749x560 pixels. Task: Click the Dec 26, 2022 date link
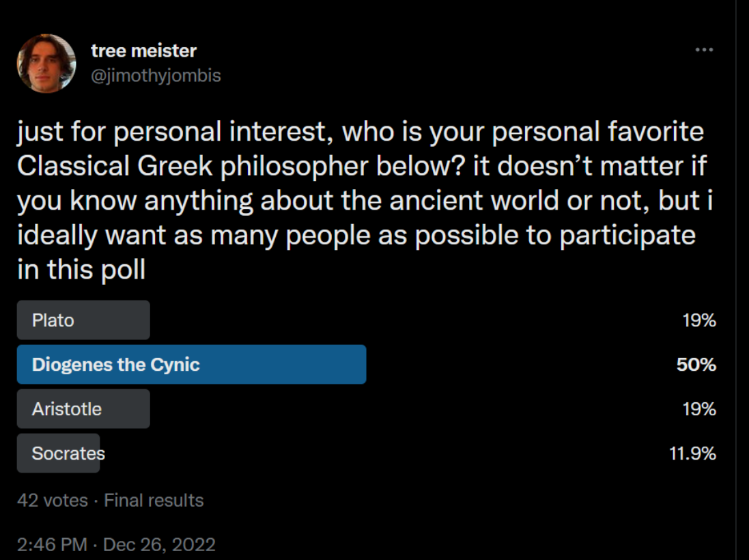coord(159,545)
